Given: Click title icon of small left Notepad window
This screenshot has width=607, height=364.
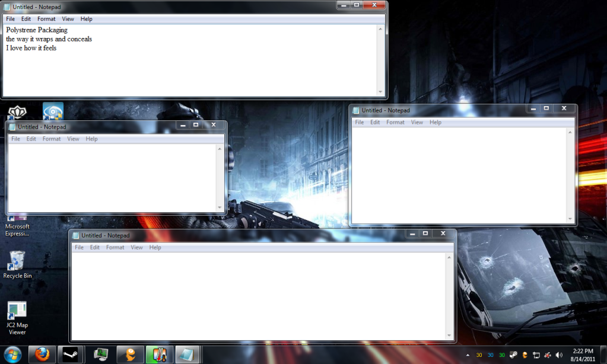Looking at the screenshot, I should pos(12,127).
